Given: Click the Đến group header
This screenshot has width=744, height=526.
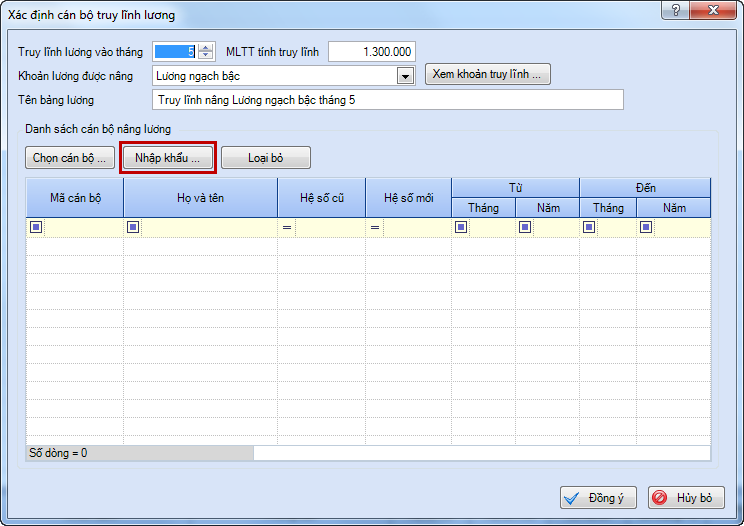Looking at the screenshot, I should 645,188.
